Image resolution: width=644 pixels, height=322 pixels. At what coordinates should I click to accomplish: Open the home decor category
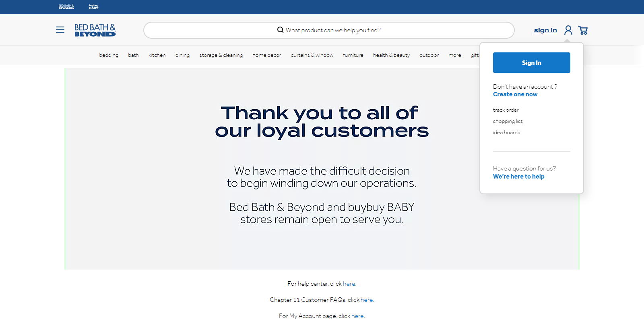click(x=266, y=55)
